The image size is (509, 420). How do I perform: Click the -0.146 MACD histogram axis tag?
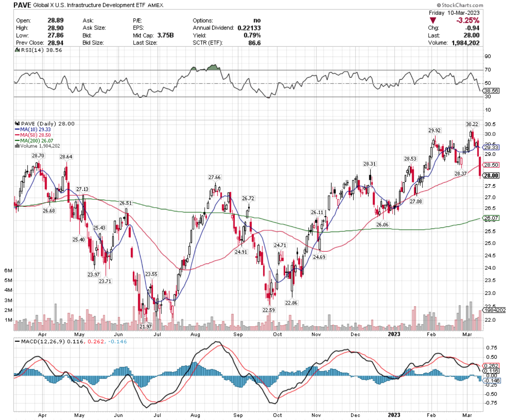click(492, 381)
